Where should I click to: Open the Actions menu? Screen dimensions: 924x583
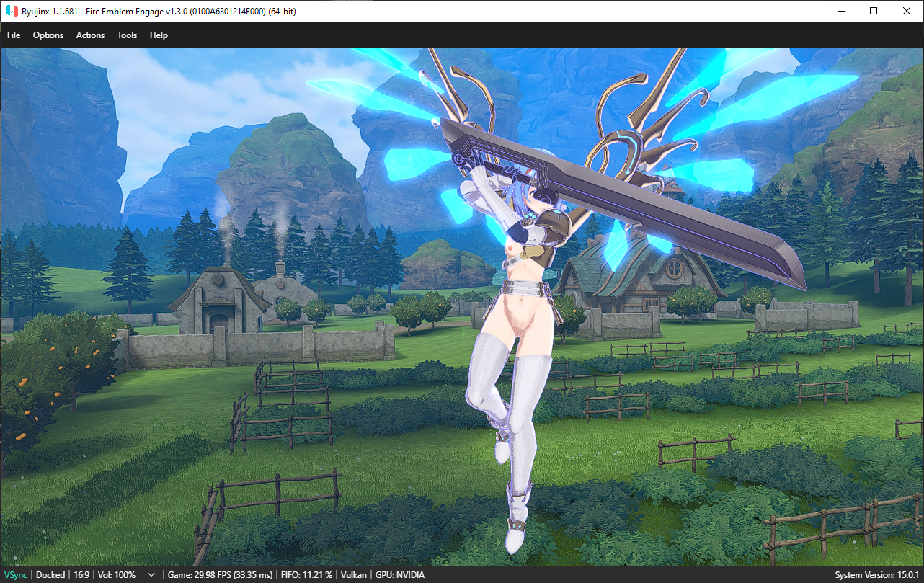pyautogui.click(x=90, y=35)
